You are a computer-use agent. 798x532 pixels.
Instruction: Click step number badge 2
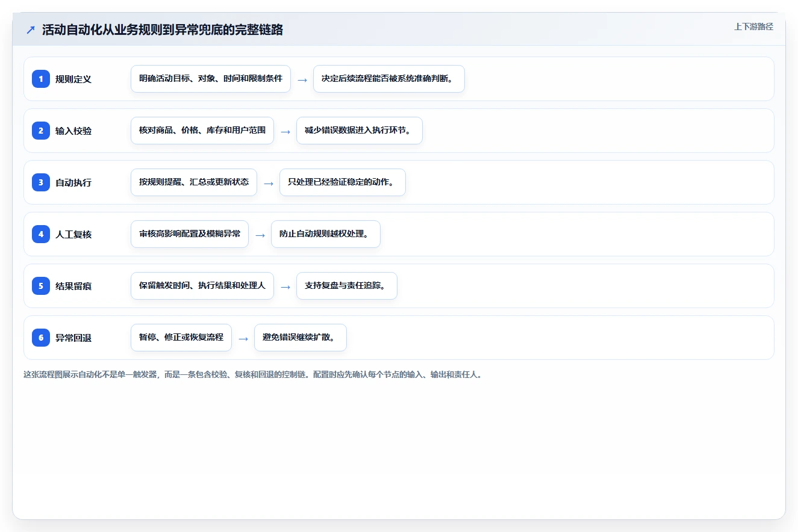pos(41,130)
